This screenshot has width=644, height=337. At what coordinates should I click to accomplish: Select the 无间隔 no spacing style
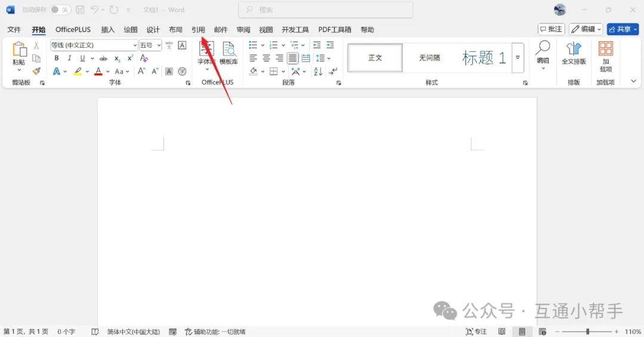(x=429, y=58)
